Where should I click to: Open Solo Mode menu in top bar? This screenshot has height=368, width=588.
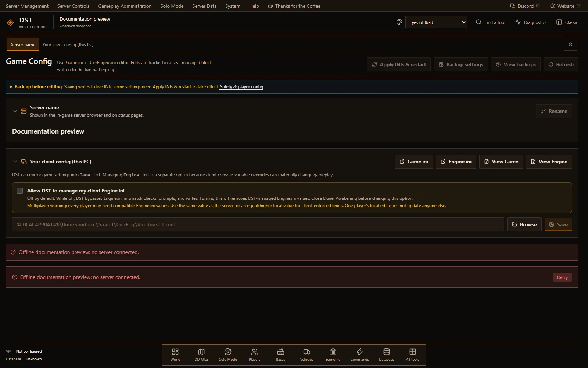[x=172, y=6]
